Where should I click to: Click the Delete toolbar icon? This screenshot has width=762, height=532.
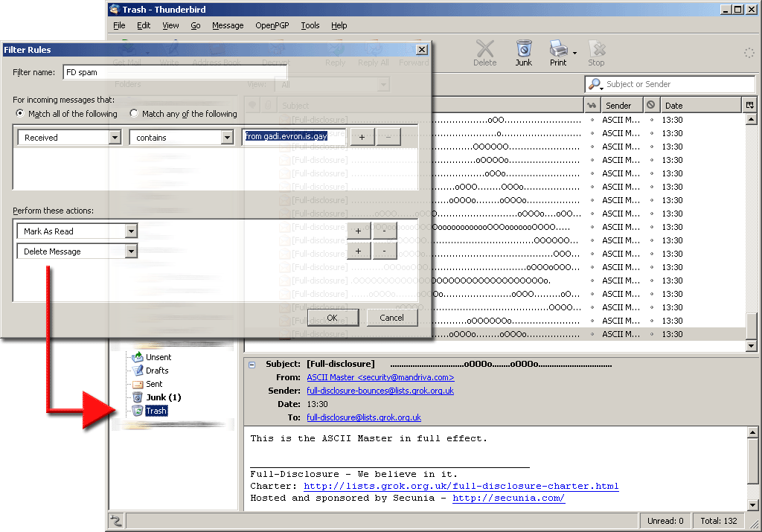pos(484,52)
